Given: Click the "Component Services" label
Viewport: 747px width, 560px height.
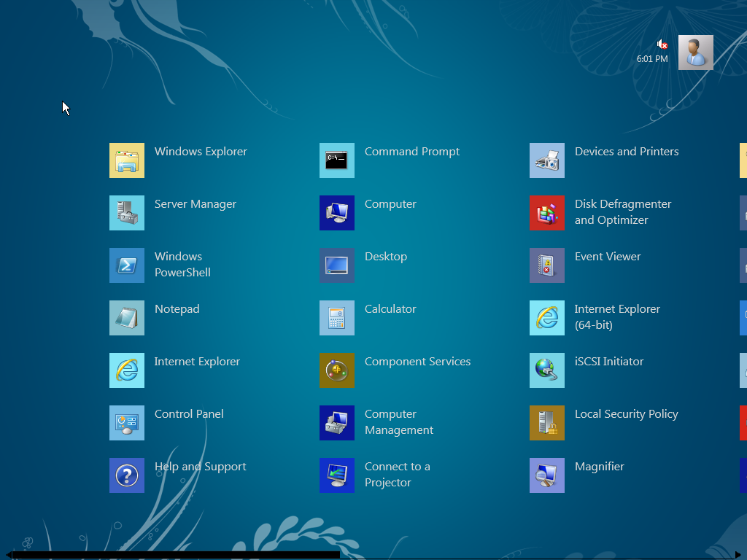Looking at the screenshot, I should (417, 362).
